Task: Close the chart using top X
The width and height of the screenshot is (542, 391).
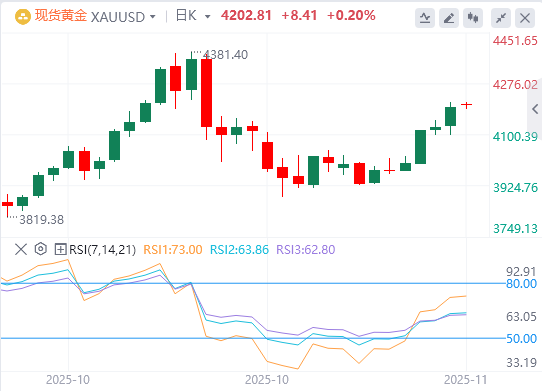Action: 525,18
